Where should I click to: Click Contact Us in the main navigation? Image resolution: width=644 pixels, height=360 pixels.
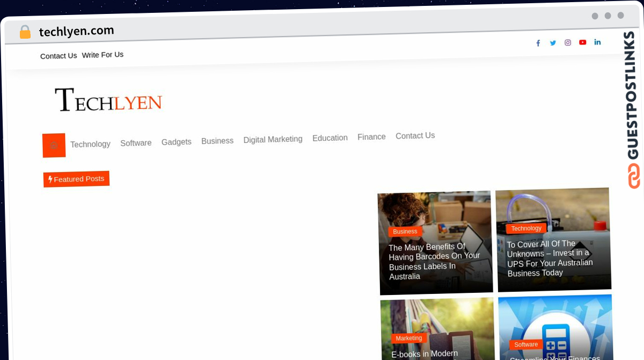pyautogui.click(x=415, y=136)
